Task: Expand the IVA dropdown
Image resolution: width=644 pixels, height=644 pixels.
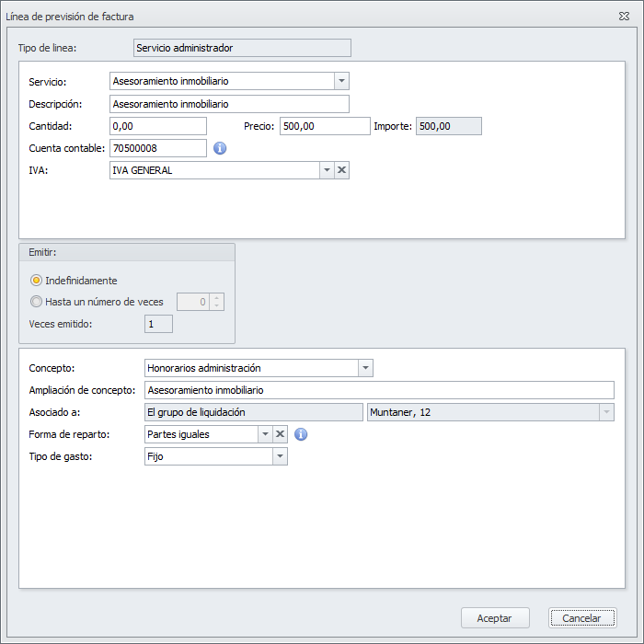Action: 327,170
